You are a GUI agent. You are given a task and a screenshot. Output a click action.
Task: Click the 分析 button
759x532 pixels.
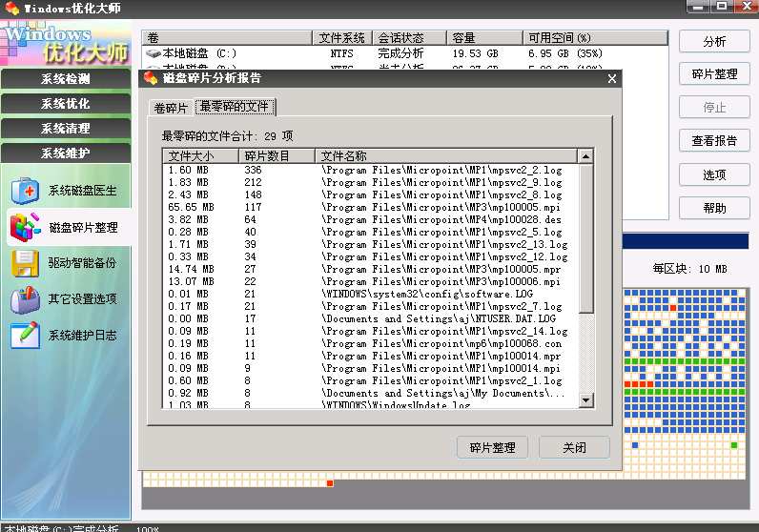pyautogui.click(x=714, y=41)
